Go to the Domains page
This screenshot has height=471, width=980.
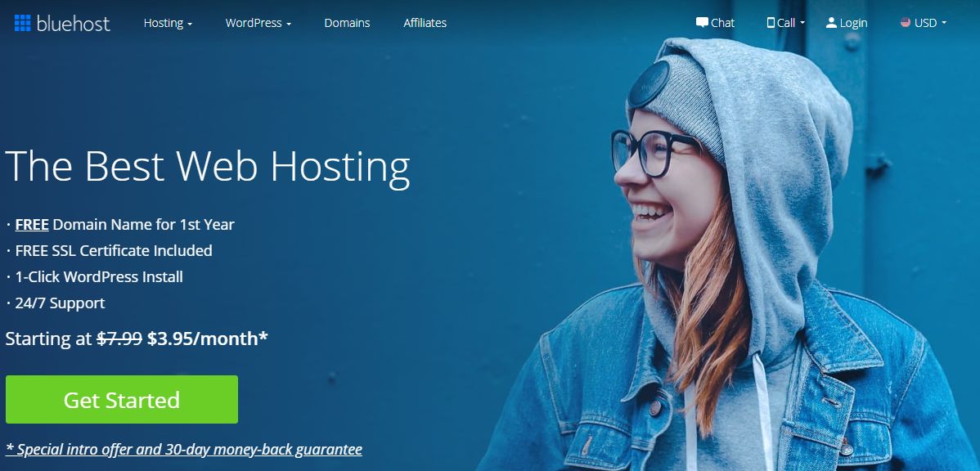(347, 23)
